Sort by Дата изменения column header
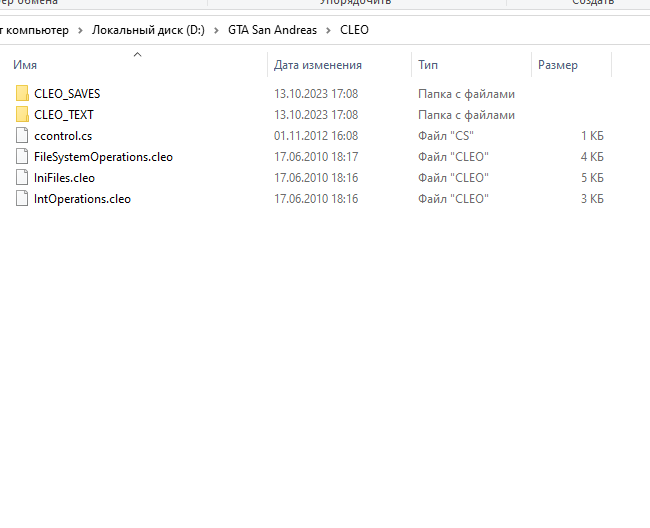The image size is (650, 528). [317, 65]
